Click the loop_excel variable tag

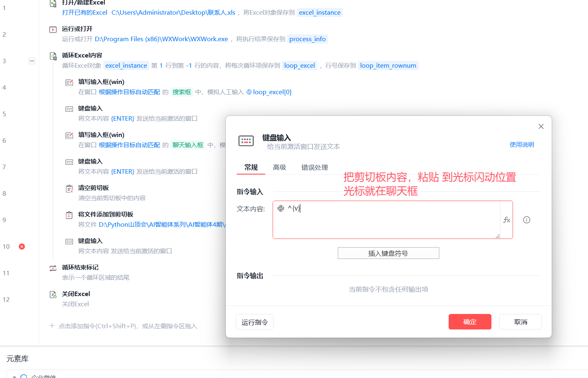(x=300, y=65)
